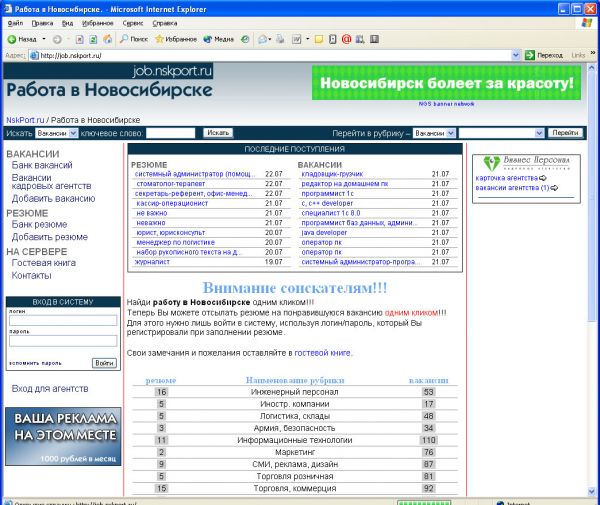Open the Гостевая книга sidebar link
The height and width of the screenshot is (505, 600).
(44, 263)
